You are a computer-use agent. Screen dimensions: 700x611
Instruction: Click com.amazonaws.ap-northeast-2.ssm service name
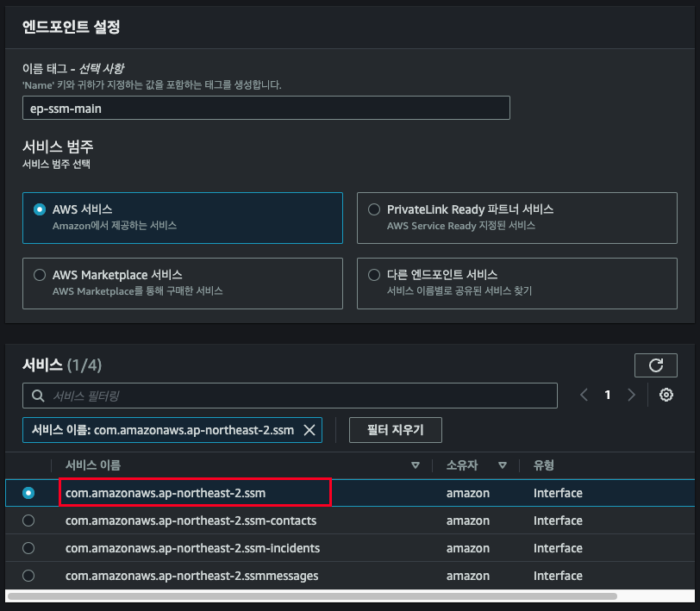point(166,493)
